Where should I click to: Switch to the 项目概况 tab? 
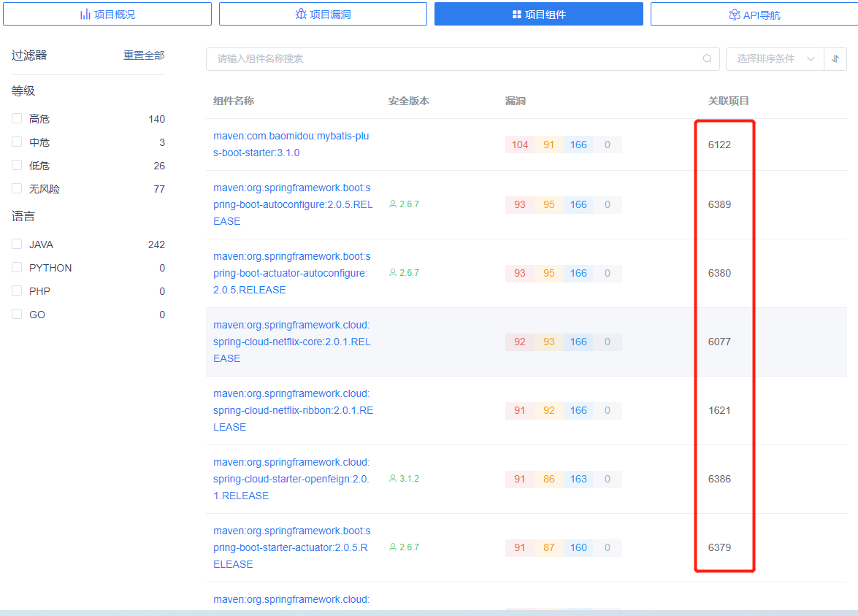tap(107, 13)
